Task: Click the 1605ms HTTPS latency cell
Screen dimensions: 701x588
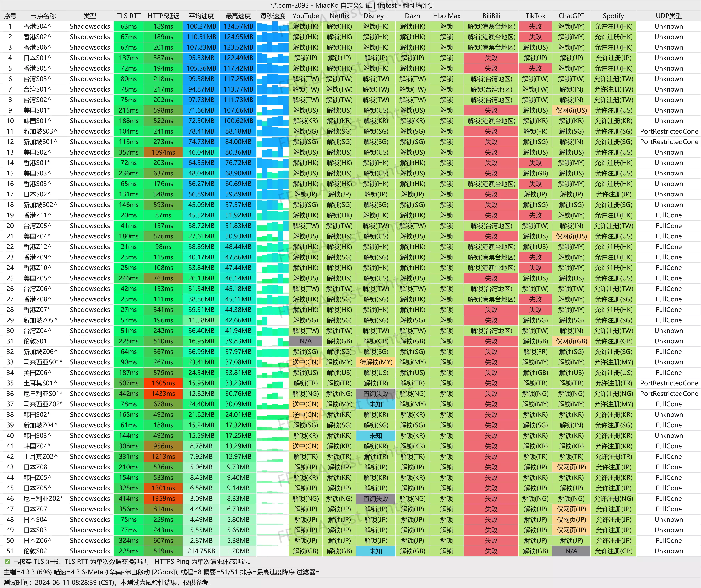Action: tap(163, 383)
